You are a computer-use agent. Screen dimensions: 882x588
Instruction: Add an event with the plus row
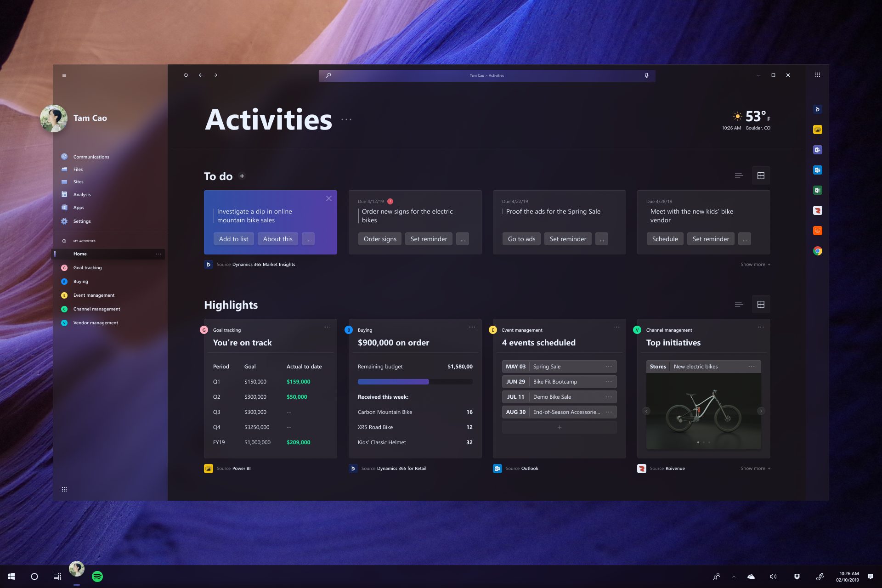click(559, 427)
